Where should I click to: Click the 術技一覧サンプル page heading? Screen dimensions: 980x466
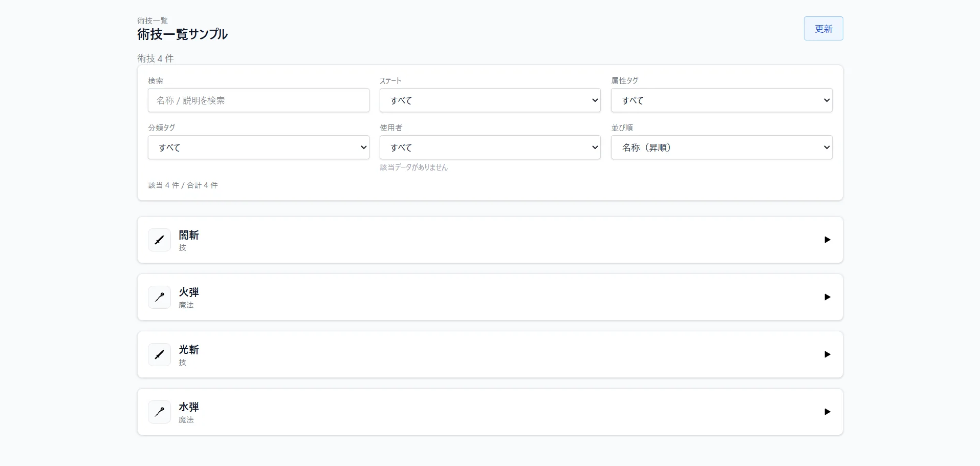click(183, 34)
